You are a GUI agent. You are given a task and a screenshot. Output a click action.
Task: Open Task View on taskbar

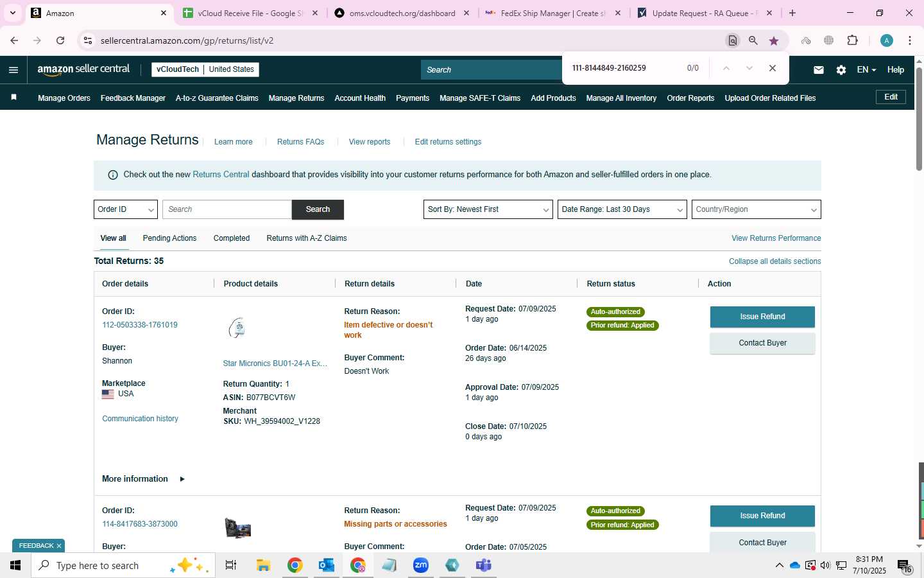click(231, 565)
